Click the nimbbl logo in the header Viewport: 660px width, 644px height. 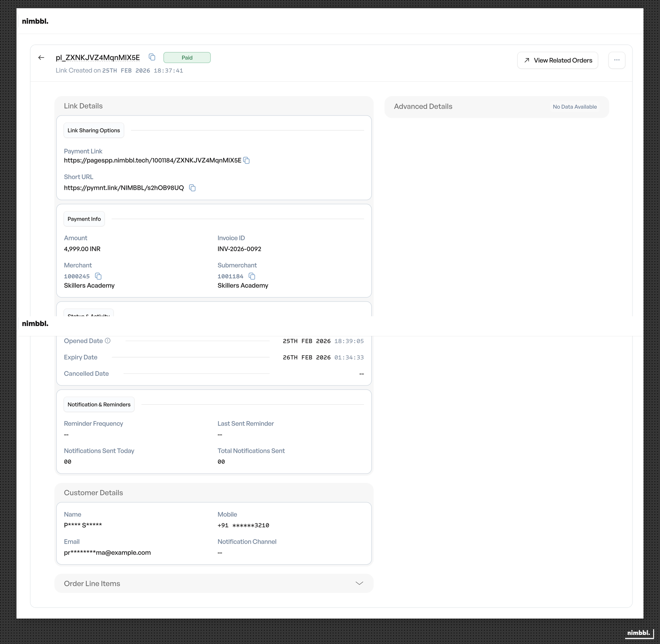click(35, 21)
